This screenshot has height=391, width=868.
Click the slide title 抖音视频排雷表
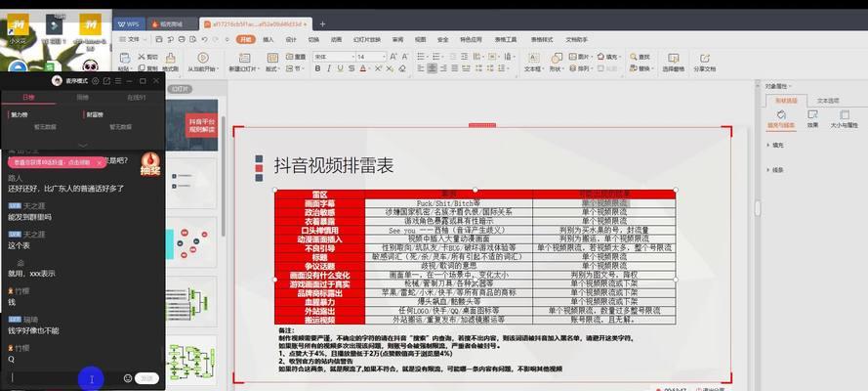point(333,165)
